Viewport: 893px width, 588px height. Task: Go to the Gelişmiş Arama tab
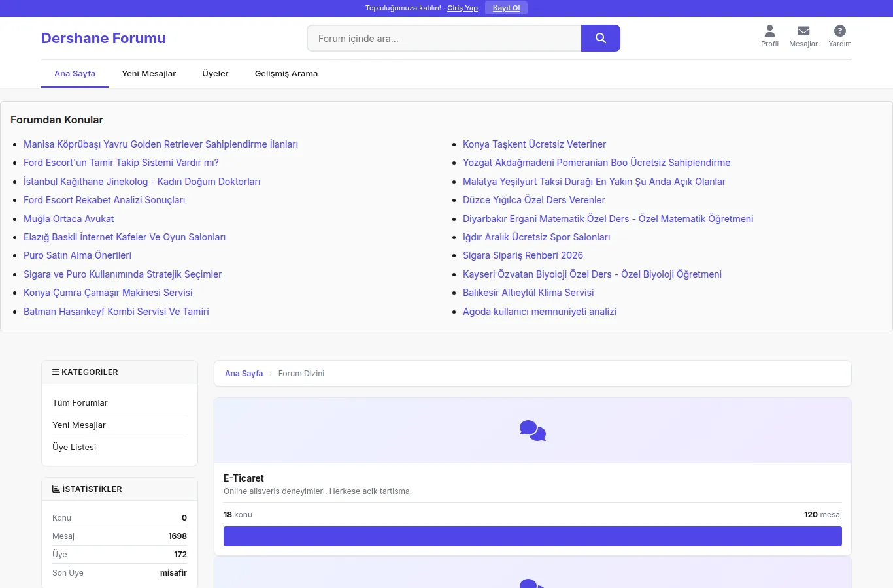coord(286,73)
